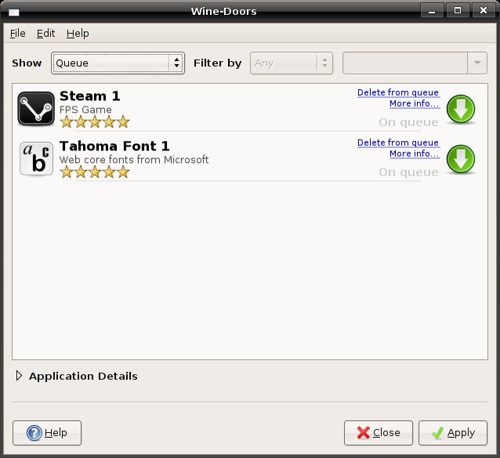Open More info for Steam 1
500x458 pixels.
coord(415,104)
